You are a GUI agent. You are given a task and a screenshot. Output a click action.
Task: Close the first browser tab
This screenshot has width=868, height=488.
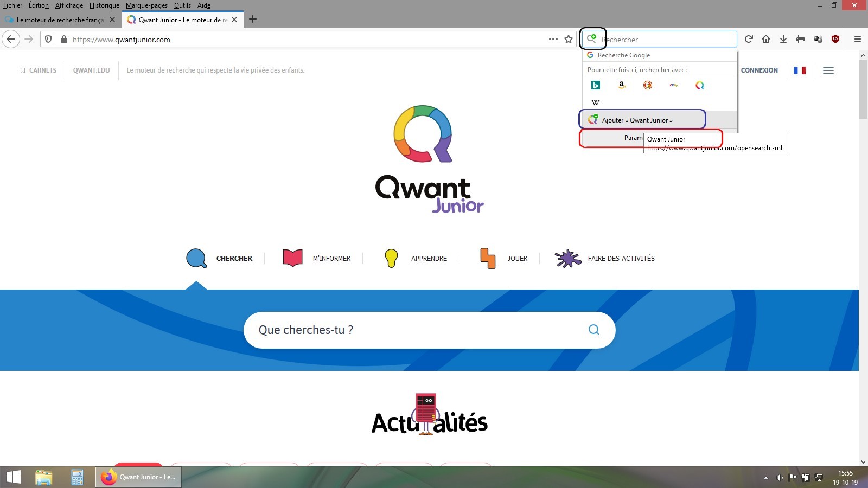click(112, 20)
